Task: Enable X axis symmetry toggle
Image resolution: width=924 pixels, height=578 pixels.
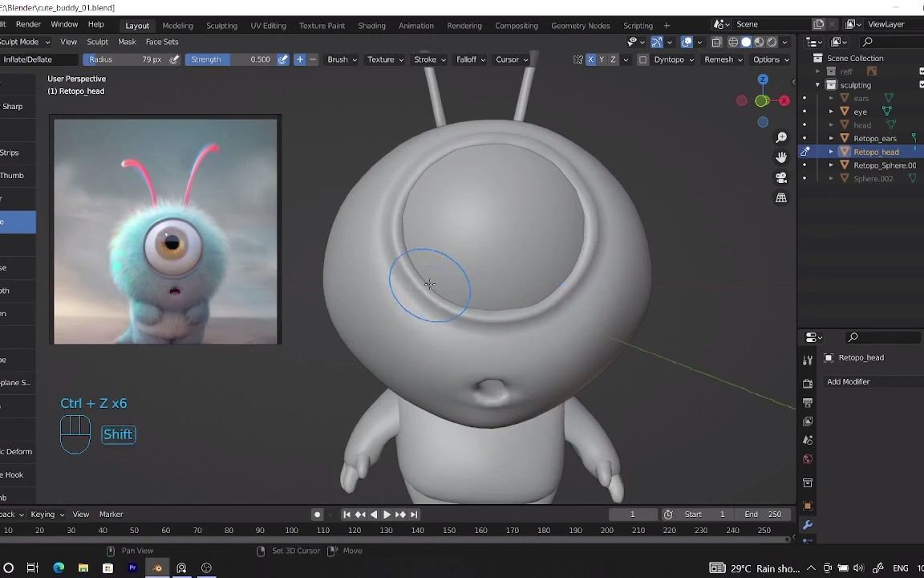Action: pyautogui.click(x=590, y=59)
